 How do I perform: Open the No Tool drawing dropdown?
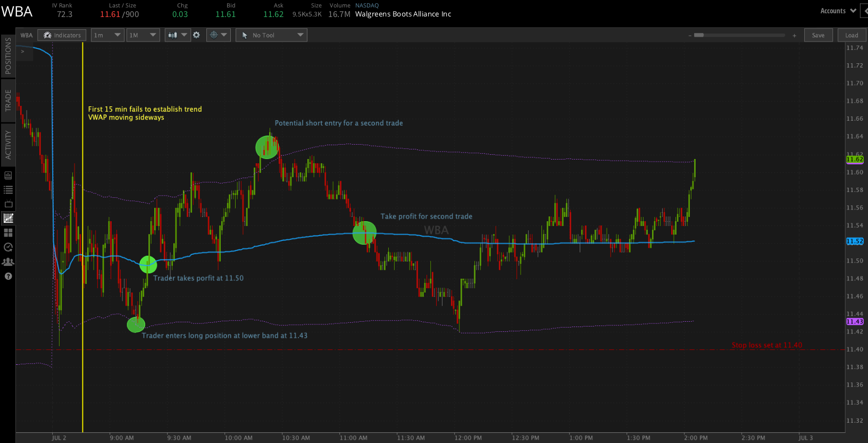click(x=271, y=35)
